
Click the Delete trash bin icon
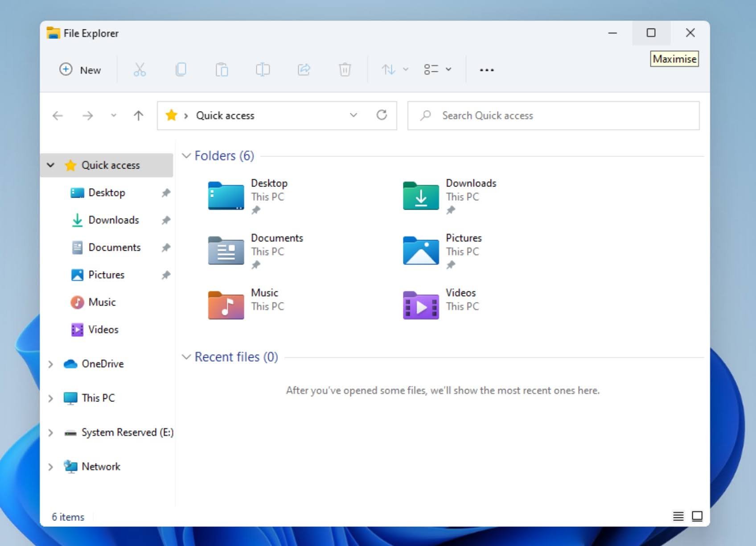pyautogui.click(x=345, y=70)
